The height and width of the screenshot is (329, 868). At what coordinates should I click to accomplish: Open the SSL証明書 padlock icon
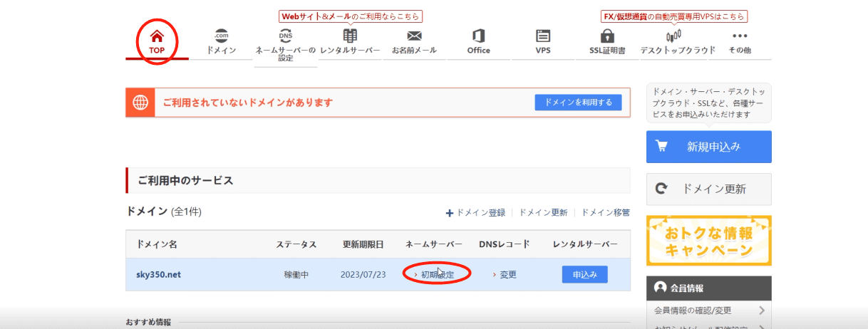coord(607,36)
